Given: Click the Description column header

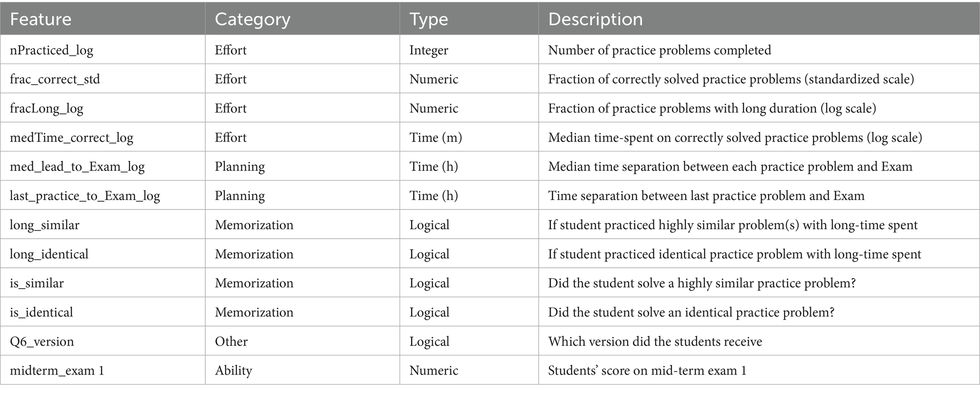Looking at the screenshot, I should point(595,19).
